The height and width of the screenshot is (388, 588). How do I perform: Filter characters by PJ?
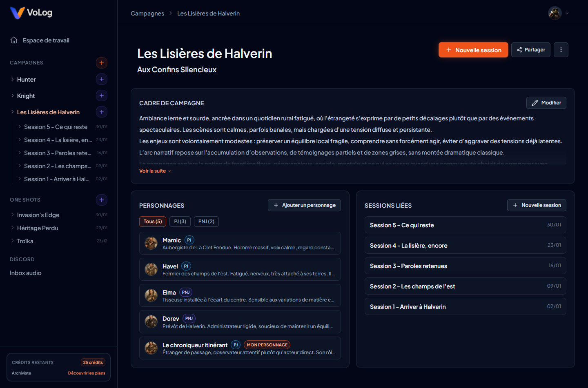(x=180, y=221)
